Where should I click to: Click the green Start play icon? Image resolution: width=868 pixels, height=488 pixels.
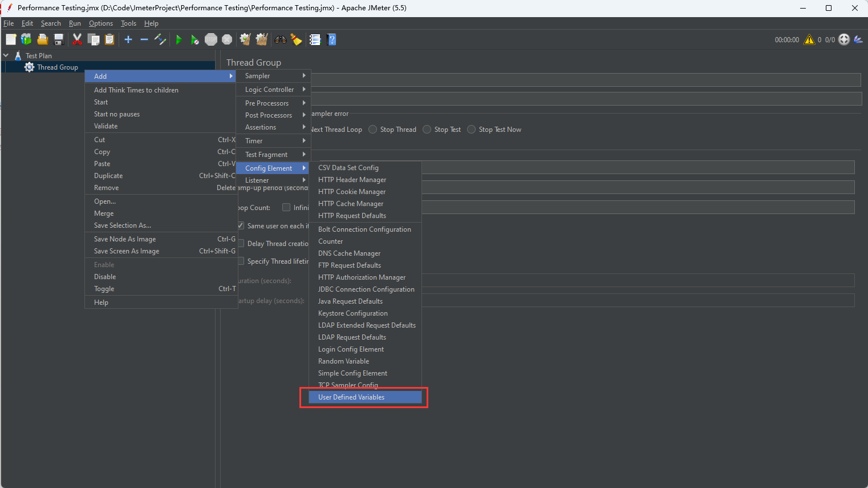pyautogui.click(x=179, y=39)
